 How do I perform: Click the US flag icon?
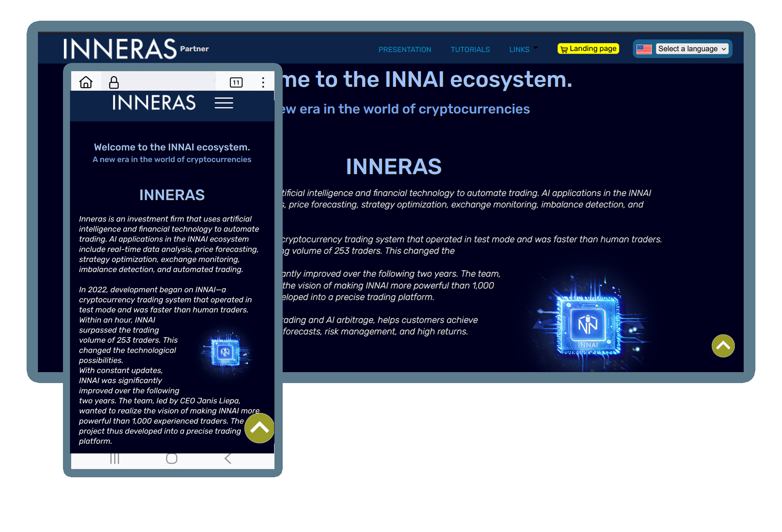644,49
